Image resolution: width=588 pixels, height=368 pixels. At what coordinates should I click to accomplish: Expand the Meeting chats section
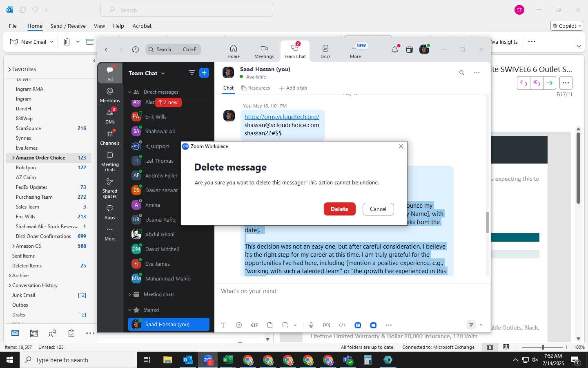(x=130, y=294)
